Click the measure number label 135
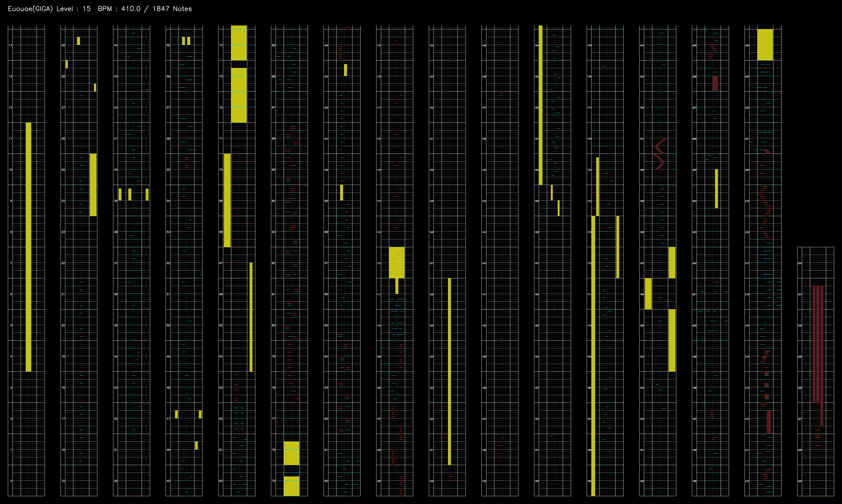The image size is (842, 504). click(x=484, y=481)
